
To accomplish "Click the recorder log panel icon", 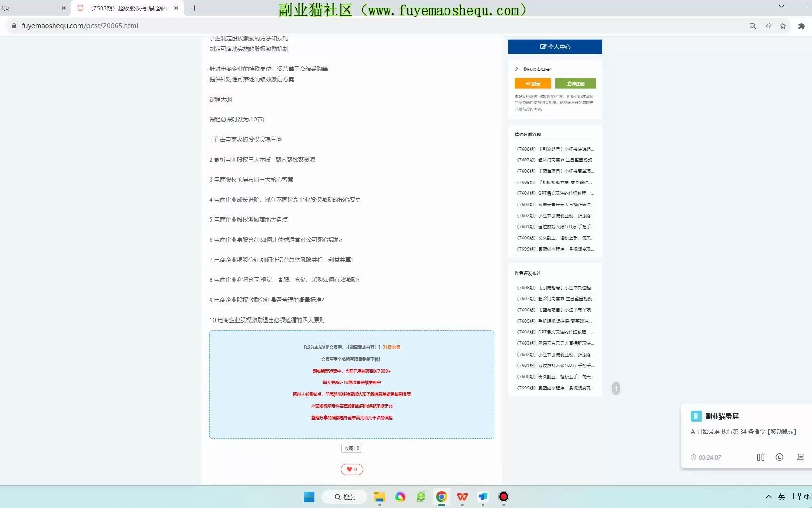I will [x=801, y=457].
